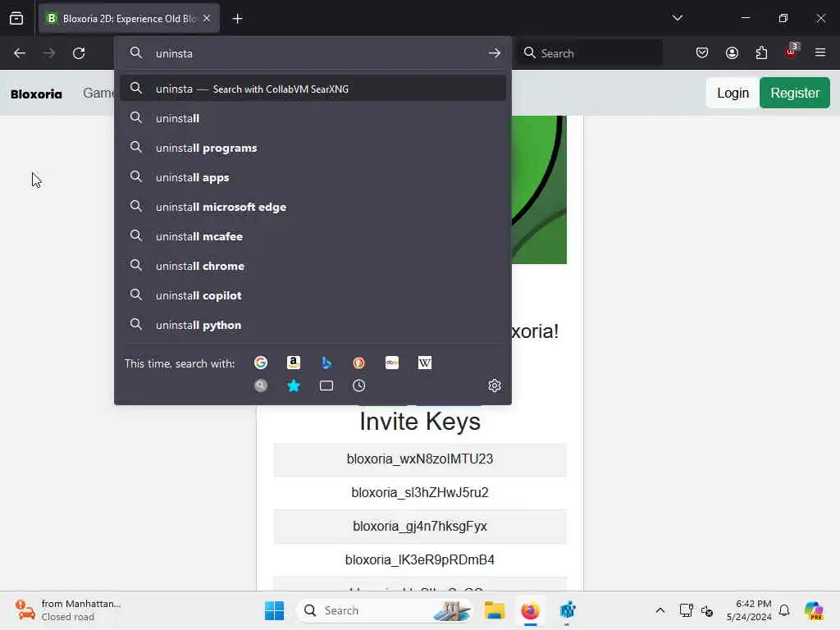Click in the address bar text 'uninsta'
The width and height of the screenshot is (840, 630).
pyautogui.click(x=174, y=53)
